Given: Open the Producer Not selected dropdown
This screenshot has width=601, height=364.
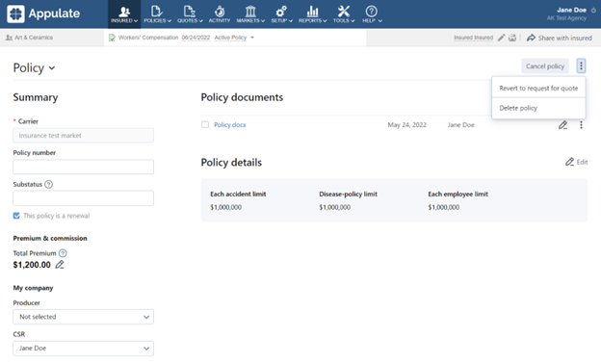Looking at the screenshot, I should point(83,317).
